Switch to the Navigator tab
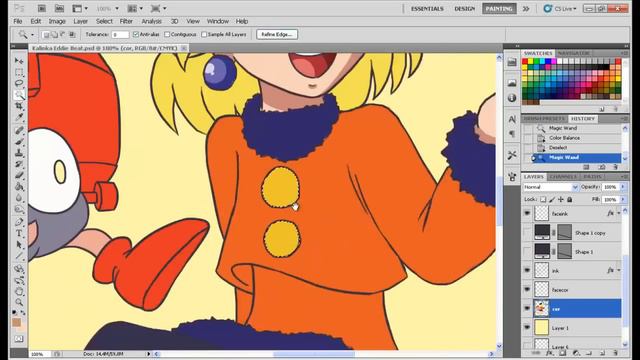This screenshot has height=360, width=640. pos(573,53)
